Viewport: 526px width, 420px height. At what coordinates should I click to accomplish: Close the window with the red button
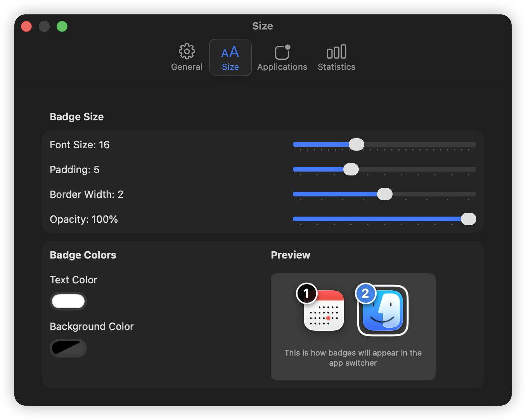[26, 26]
